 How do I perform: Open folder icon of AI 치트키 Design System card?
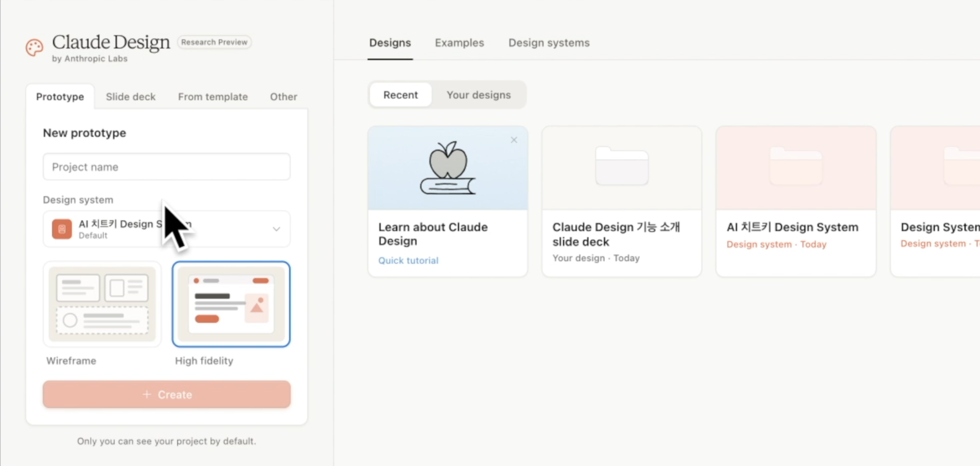796,166
